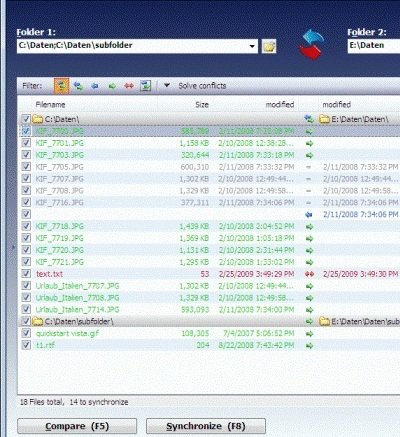The width and height of the screenshot is (400, 437).
Task: Click the Synchronize (F8) button
Action: tap(206, 426)
